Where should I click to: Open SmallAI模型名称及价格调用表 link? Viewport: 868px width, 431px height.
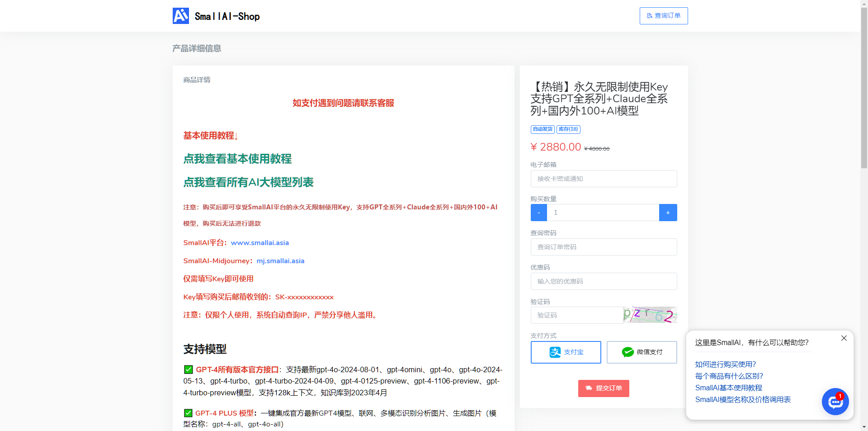743,400
